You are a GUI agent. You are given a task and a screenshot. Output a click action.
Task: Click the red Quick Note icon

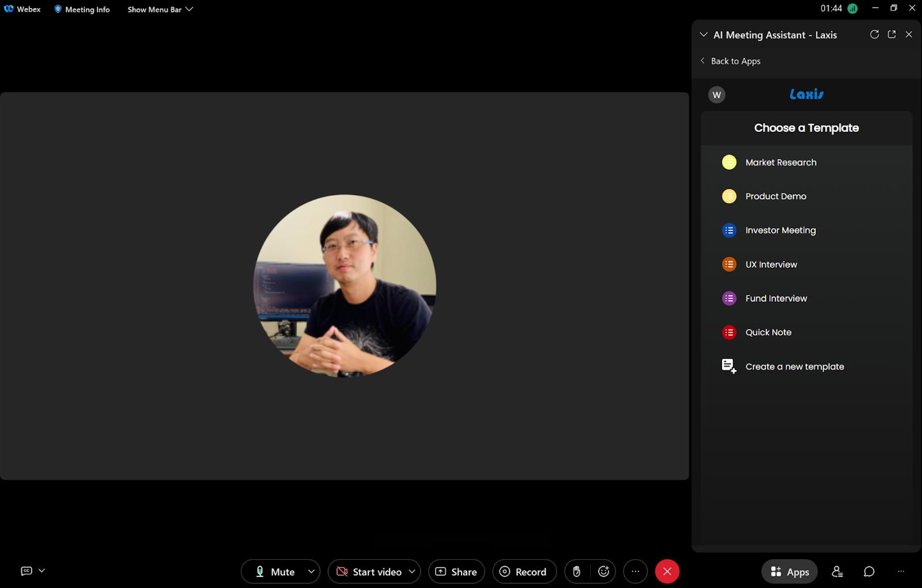729,332
